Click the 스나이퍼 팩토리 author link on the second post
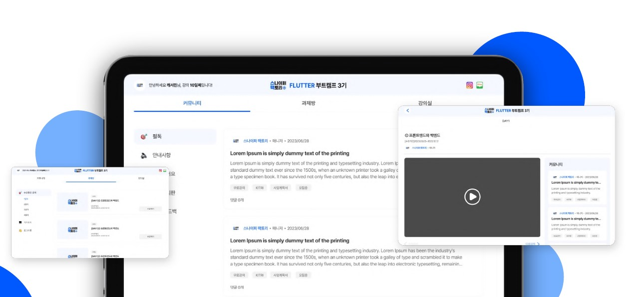Image resolution: width=644 pixels, height=297 pixels. coord(256,228)
